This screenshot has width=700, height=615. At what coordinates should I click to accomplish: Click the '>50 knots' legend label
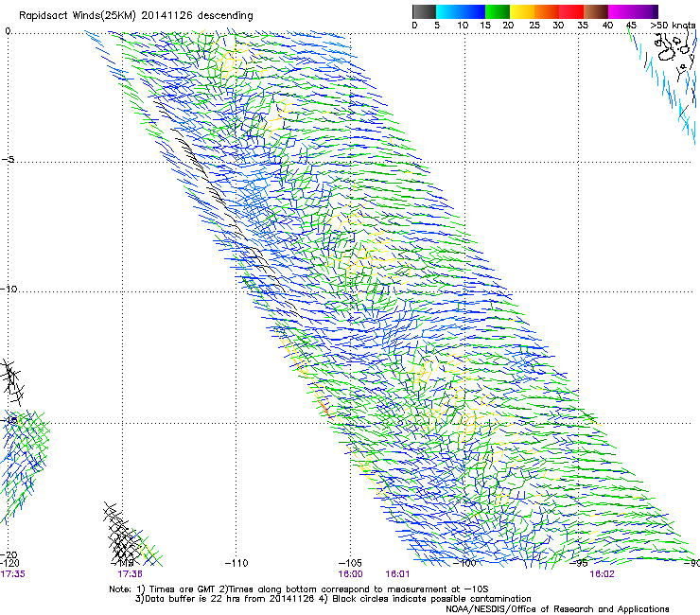click(673, 26)
